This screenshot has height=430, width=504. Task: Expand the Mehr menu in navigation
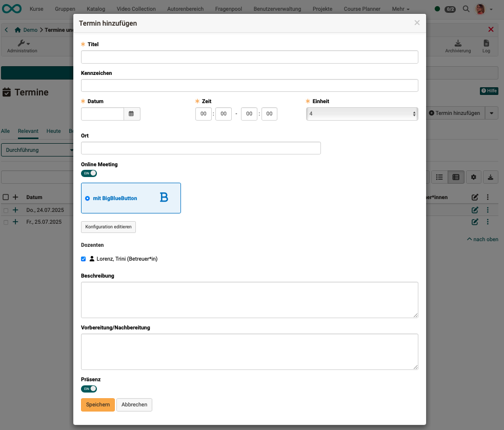point(400,9)
